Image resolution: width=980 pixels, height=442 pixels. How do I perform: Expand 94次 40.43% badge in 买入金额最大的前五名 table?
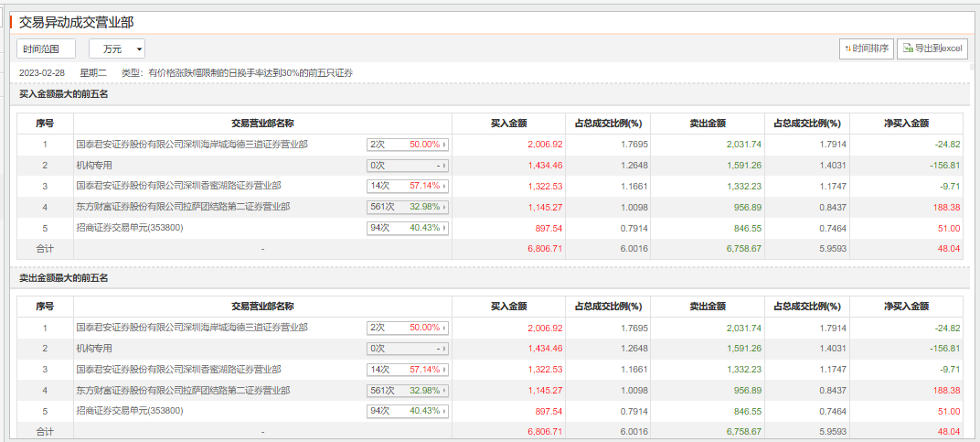[408, 228]
